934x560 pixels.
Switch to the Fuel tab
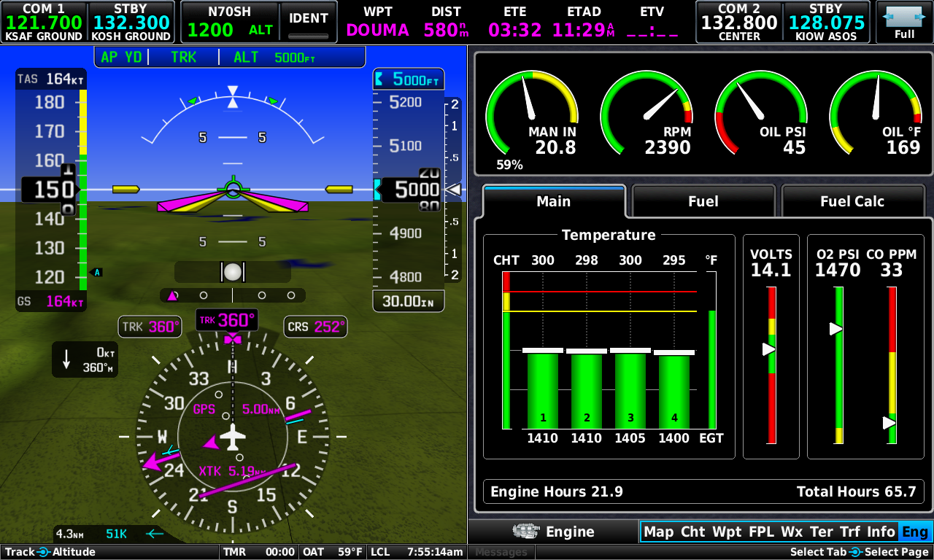[703, 201]
